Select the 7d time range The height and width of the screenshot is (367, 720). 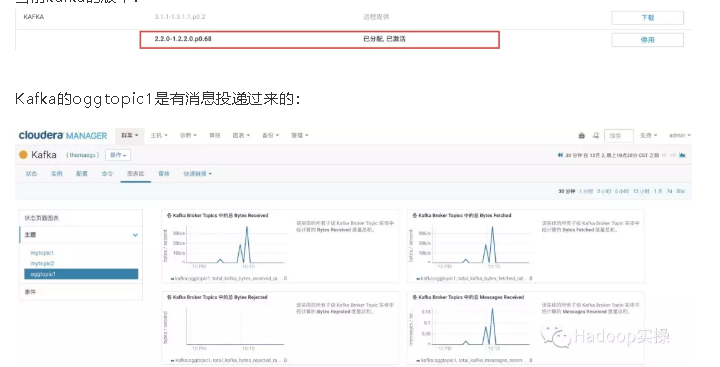(669, 191)
